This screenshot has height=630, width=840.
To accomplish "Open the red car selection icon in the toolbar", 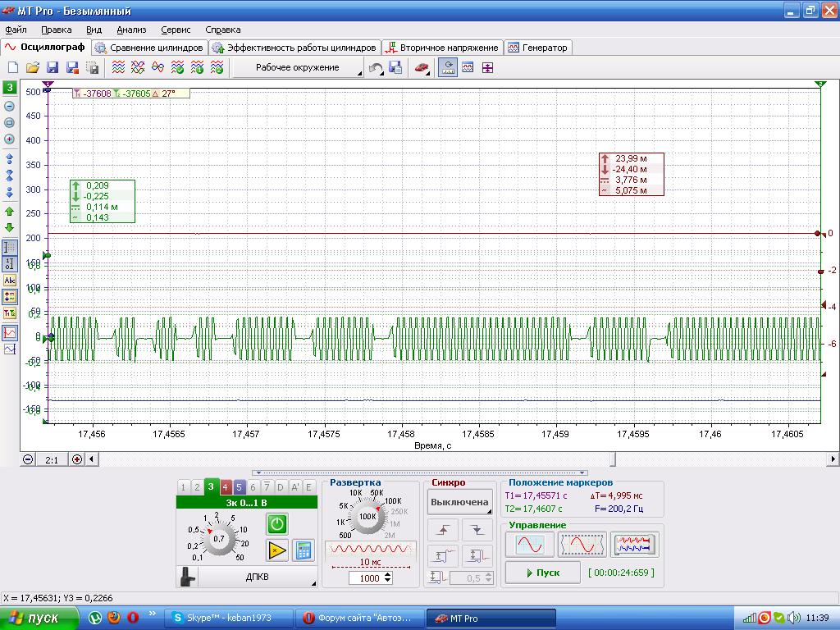I will tap(422, 67).
